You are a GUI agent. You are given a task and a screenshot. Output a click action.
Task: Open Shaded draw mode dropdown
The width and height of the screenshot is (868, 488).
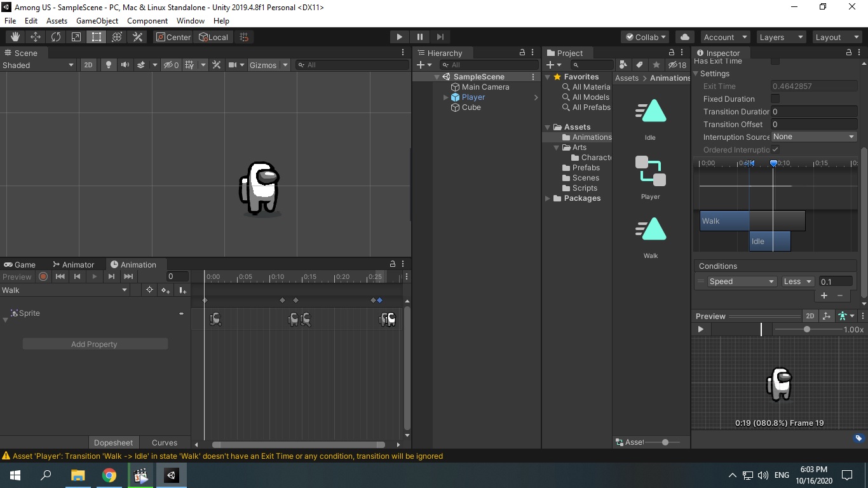tap(38, 65)
